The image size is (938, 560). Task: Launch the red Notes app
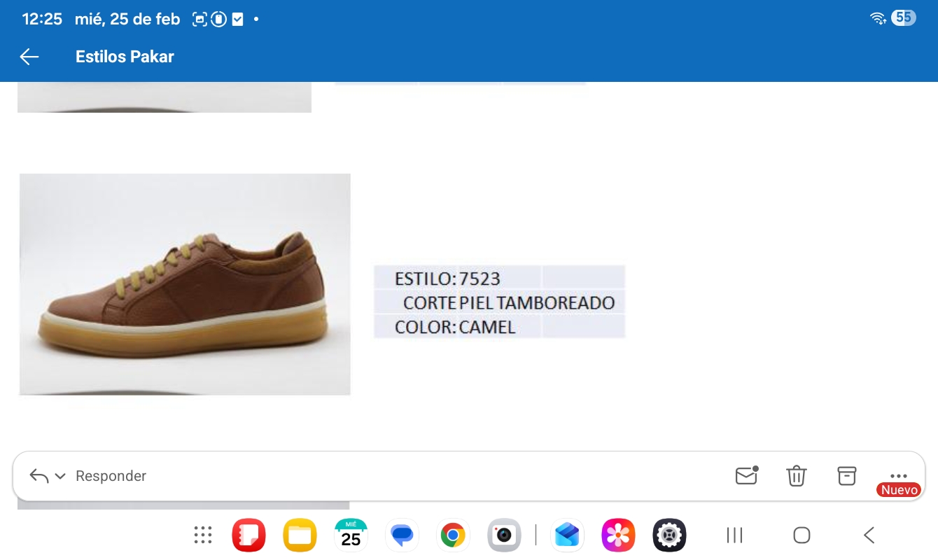248,535
